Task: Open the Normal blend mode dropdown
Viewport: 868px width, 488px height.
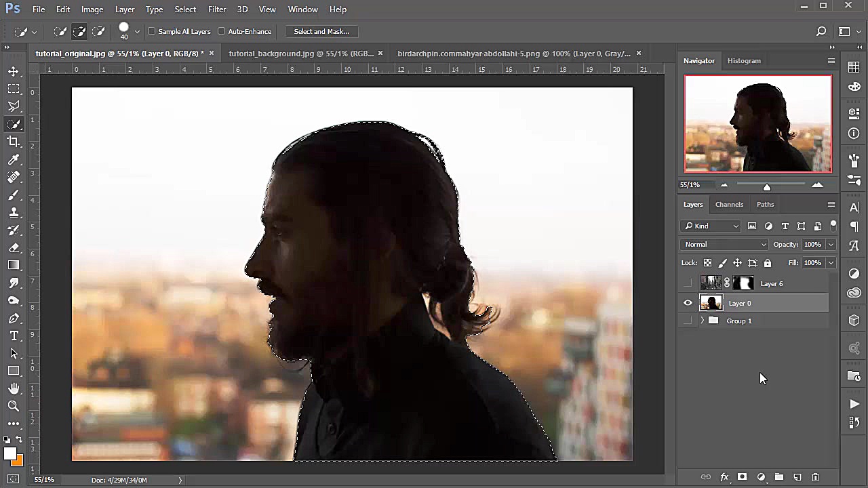Action: [724, 245]
